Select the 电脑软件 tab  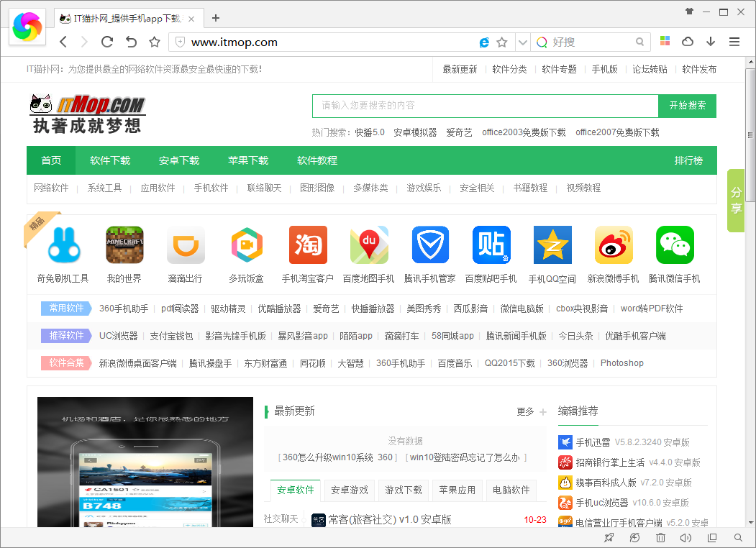[511, 490]
